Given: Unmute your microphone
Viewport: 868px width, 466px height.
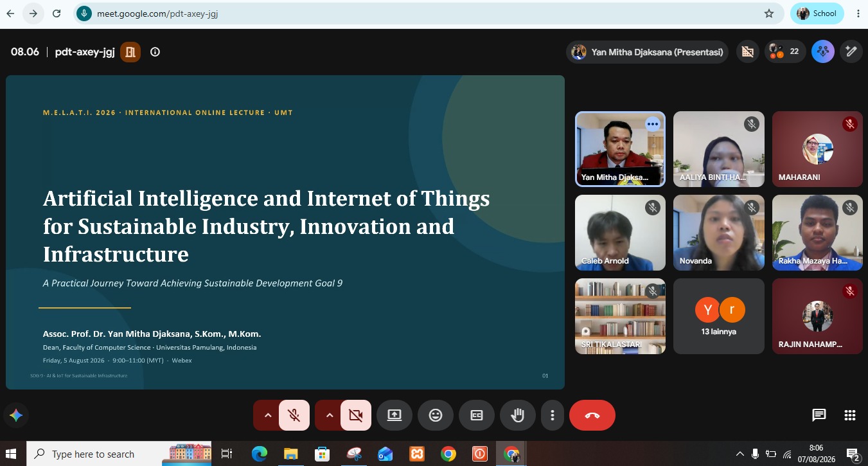Looking at the screenshot, I should [294, 415].
